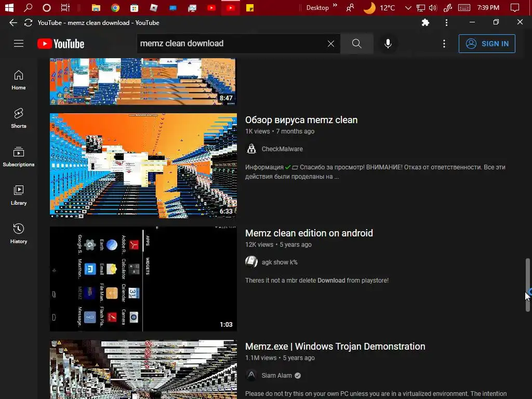532x399 pixels.
Task: Expand the Desktop toolbar chevron
Action: [335, 5]
